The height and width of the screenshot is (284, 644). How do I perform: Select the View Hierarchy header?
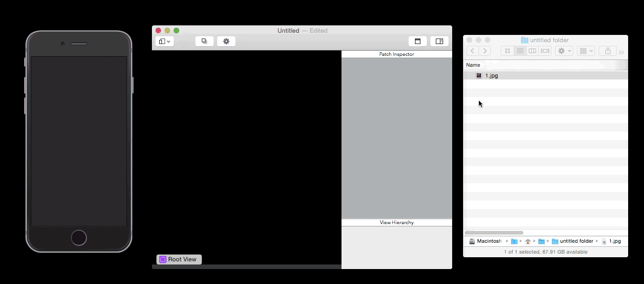[397, 222]
